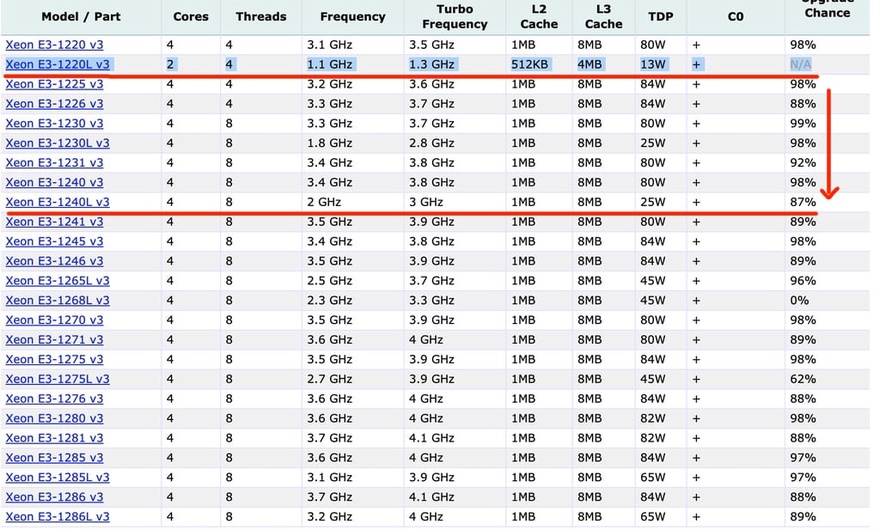Click the 0% upgrade chance cell
Image resolution: width=880 pixels, height=530 pixels.
pos(797,300)
